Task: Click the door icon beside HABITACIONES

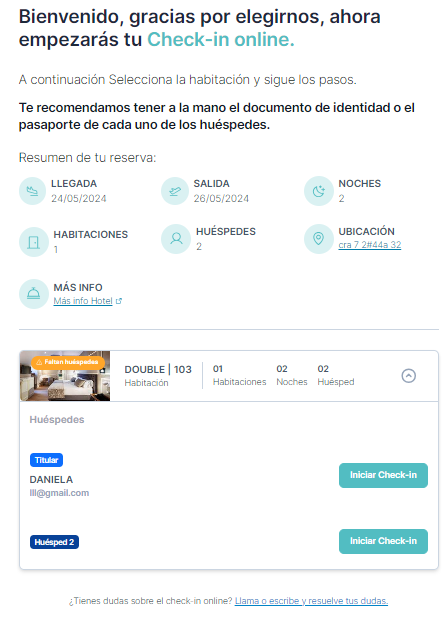Action: tap(34, 242)
